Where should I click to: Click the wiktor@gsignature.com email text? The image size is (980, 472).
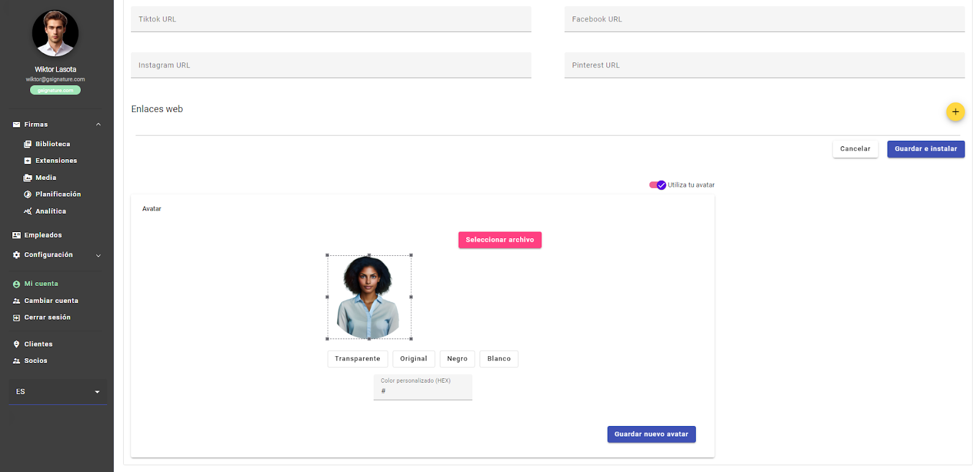(x=55, y=79)
